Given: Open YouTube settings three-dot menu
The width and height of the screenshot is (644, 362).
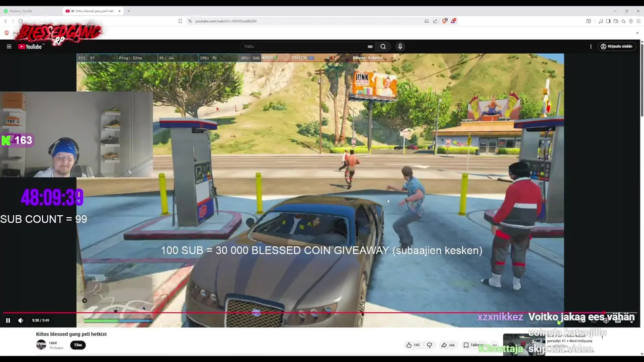Looking at the screenshot, I should pyautogui.click(x=591, y=46).
